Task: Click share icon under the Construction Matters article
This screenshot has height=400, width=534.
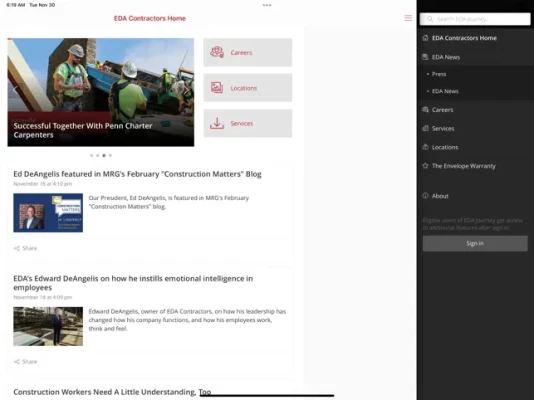Action: point(17,248)
